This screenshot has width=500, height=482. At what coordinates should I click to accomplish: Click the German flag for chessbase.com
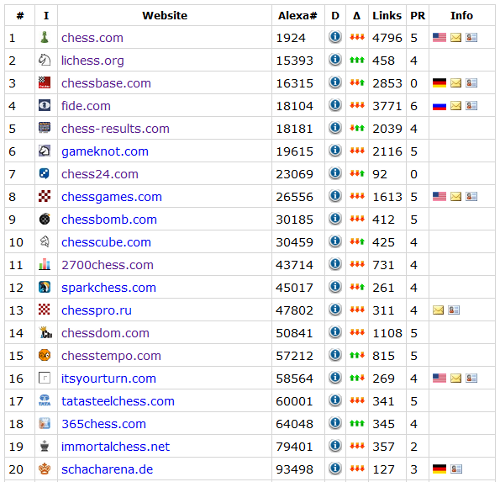tap(439, 83)
